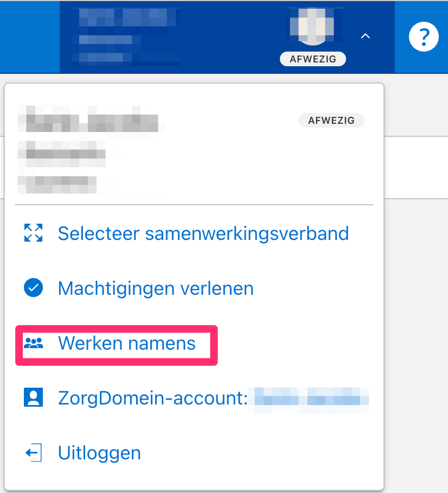Click the AFWEZIG badge under the header avatar
The width and height of the screenshot is (448, 493).
pos(312,59)
